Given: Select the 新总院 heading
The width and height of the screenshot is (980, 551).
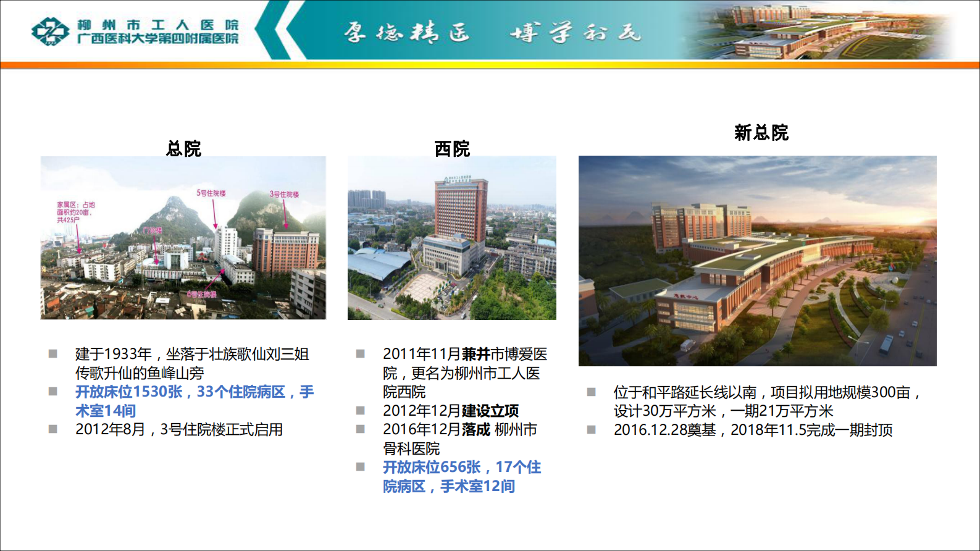Looking at the screenshot, I should 761,132.
